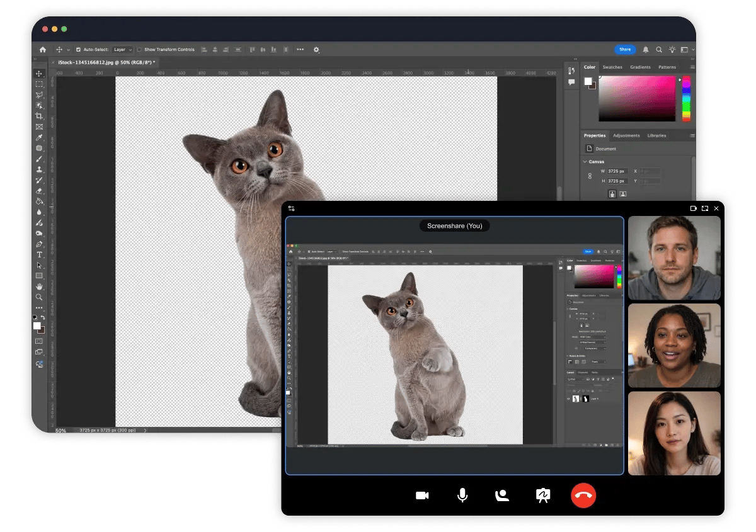The height and width of the screenshot is (532, 756).
Task: Open the options bar overflow menu
Action: 300,49
